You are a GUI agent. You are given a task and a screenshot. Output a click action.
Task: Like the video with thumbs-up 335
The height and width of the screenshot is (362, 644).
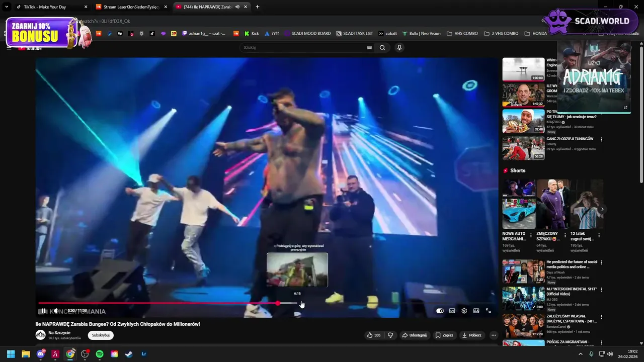(374, 335)
